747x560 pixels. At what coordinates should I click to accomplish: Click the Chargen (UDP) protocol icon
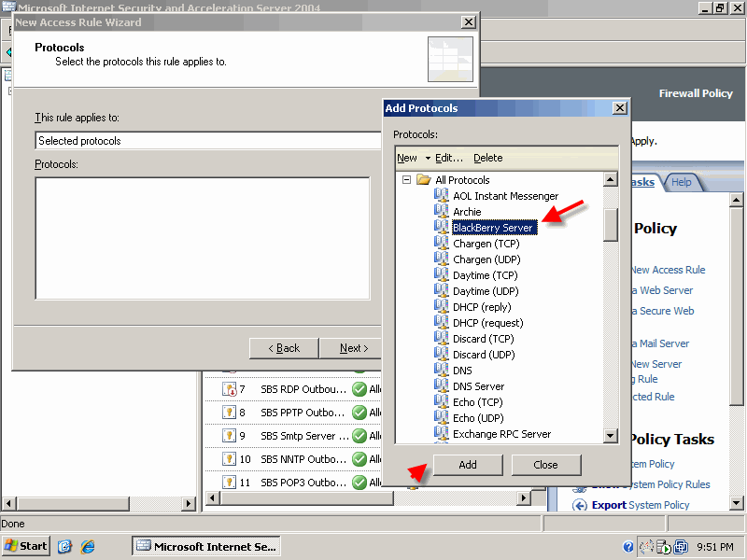click(441, 259)
